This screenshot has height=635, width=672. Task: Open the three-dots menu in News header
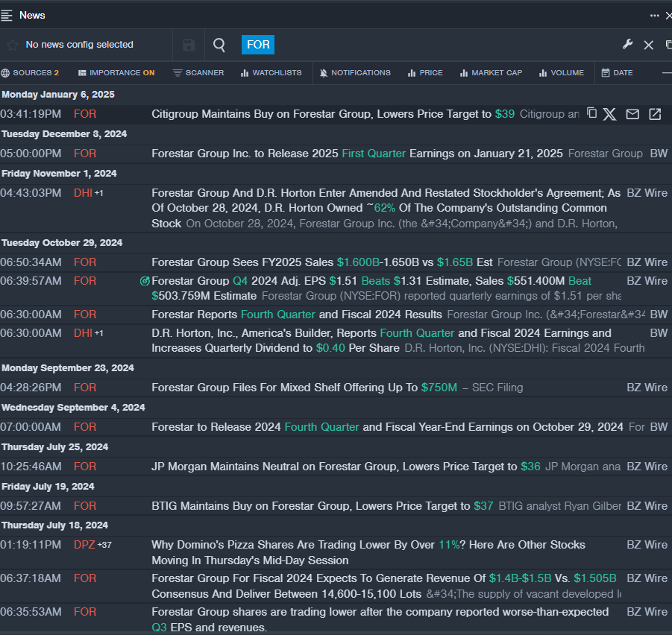click(x=654, y=15)
